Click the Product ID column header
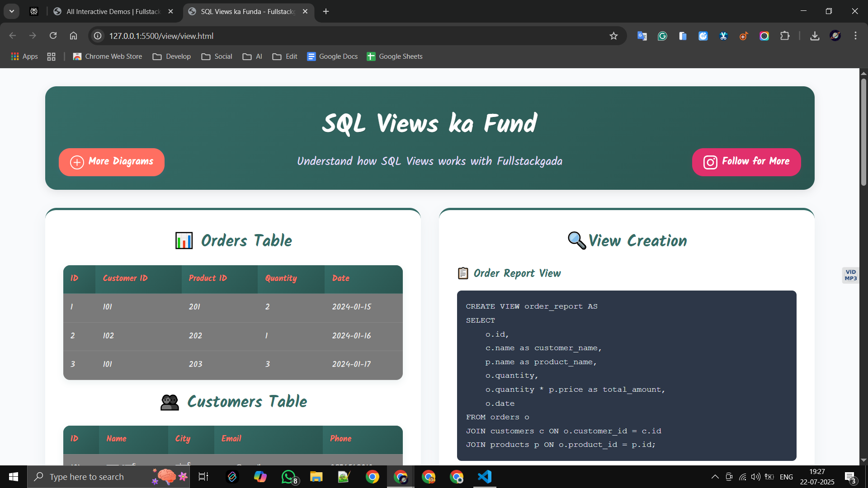 click(x=219, y=278)
